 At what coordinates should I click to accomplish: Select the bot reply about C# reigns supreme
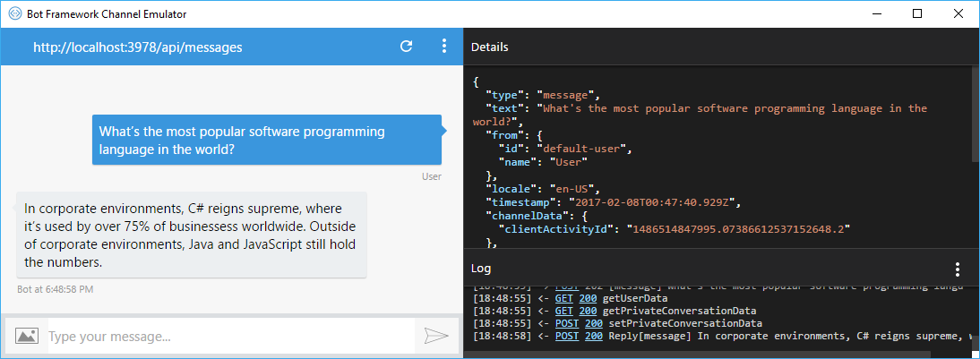tap(191, 235)
